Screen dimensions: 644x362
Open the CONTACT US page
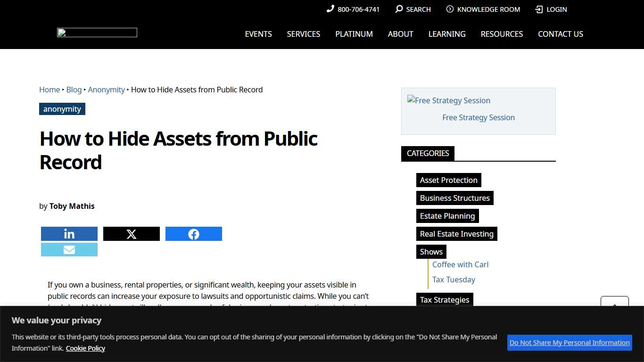[x=561, y=33]
